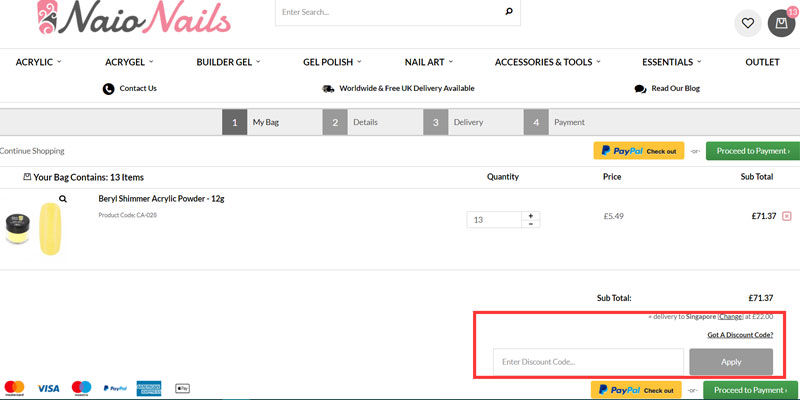
Task: Open the yellow nail swatch thumbnail
Action: [x=50, y=227]
